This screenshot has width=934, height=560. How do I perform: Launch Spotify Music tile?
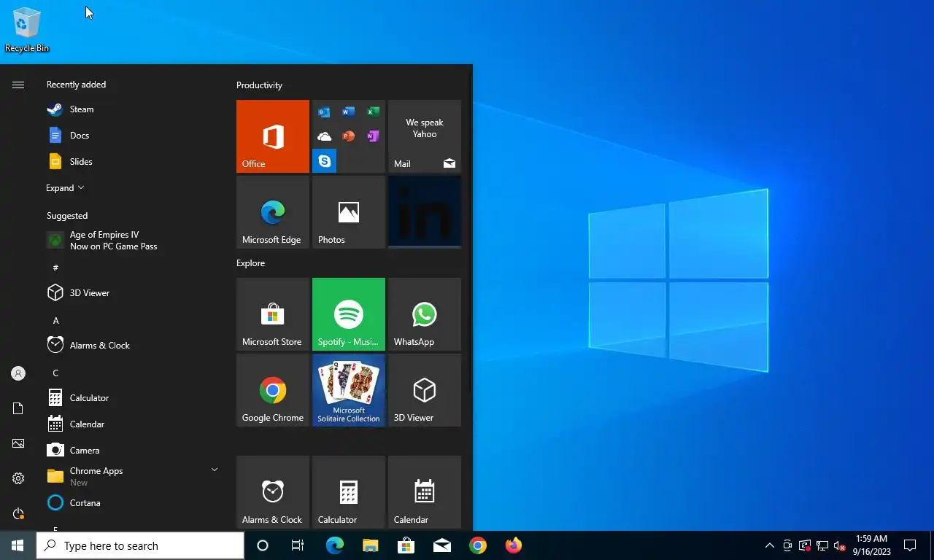tap(349, 314)
